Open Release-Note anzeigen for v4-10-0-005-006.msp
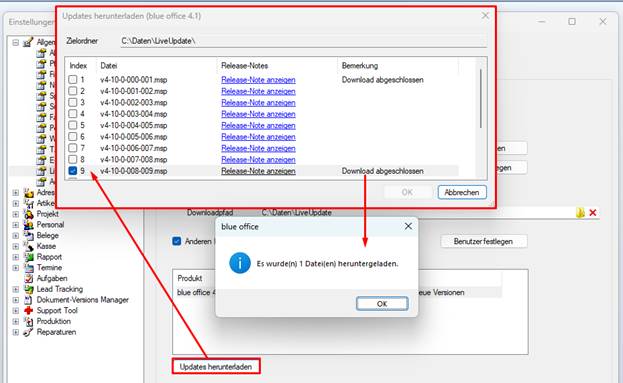Image resolution: width=623 pixels, height=383 pixels. (258, 137)
